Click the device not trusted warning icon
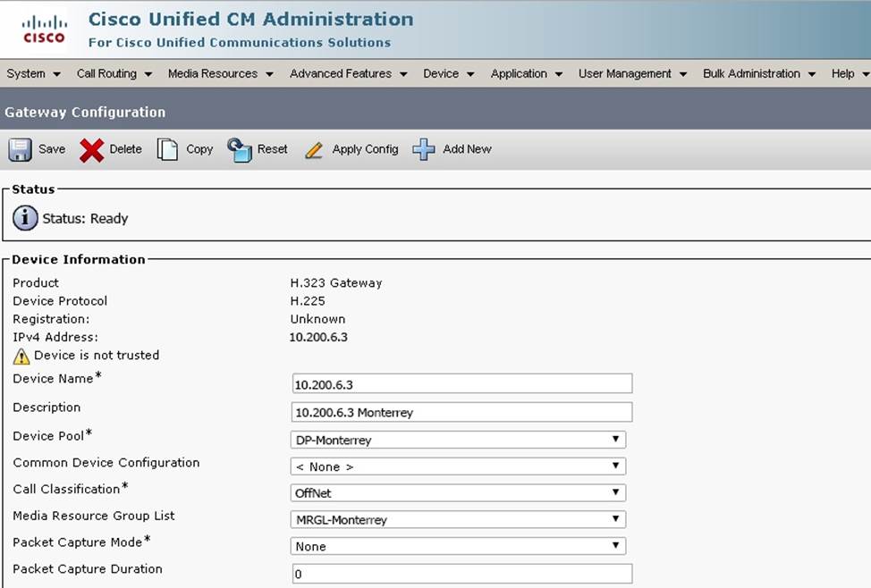This screenshot has height=588, width=871. [21, 357]
